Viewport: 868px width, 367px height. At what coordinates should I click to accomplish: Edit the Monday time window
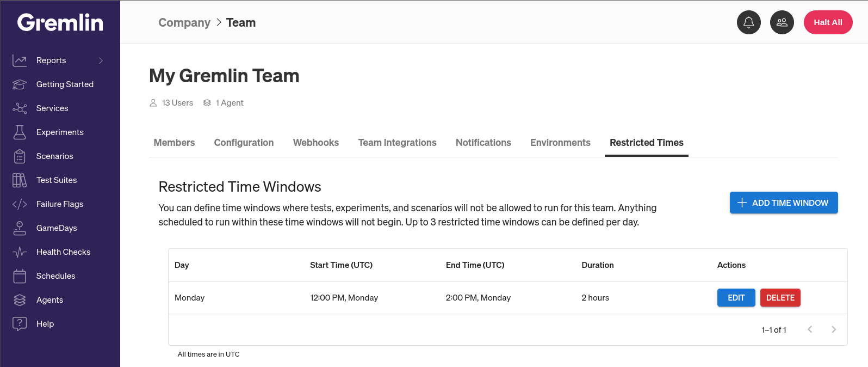(x=736, y=298)
